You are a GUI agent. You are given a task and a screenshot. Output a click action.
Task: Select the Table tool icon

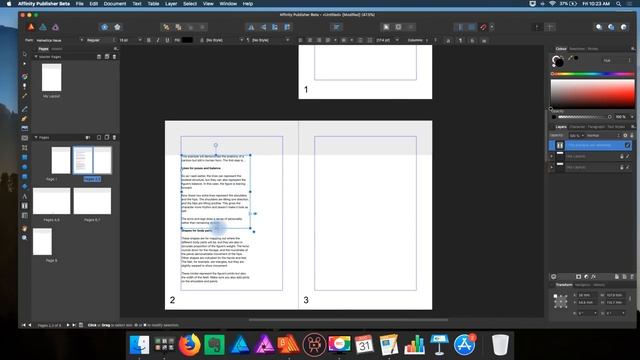(24, 215)
